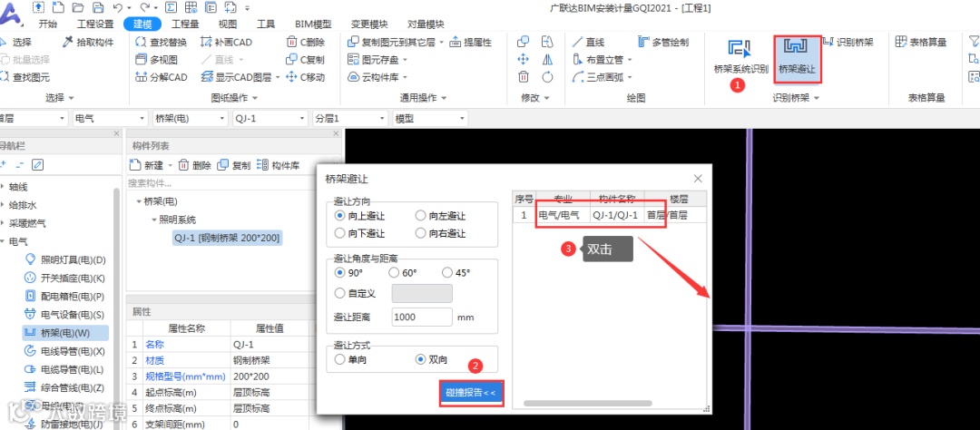Choose the 60° angle option
980x430 pixels.
pos(403,272)
